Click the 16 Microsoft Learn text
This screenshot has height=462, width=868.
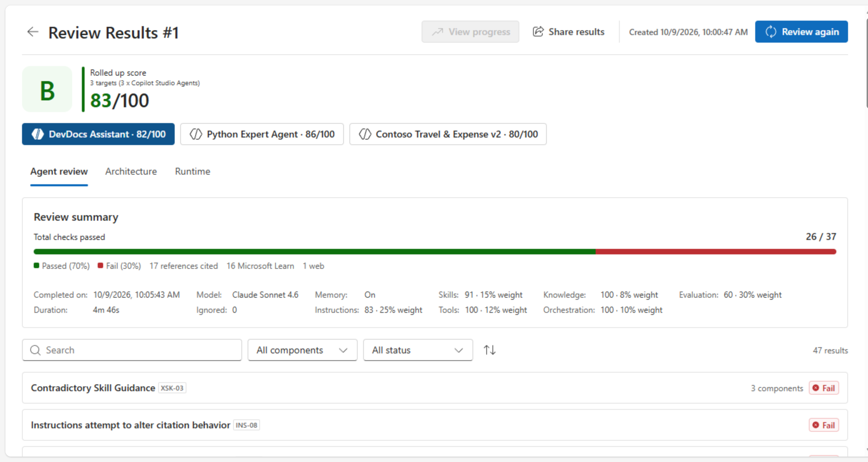(x=260, y=266)
